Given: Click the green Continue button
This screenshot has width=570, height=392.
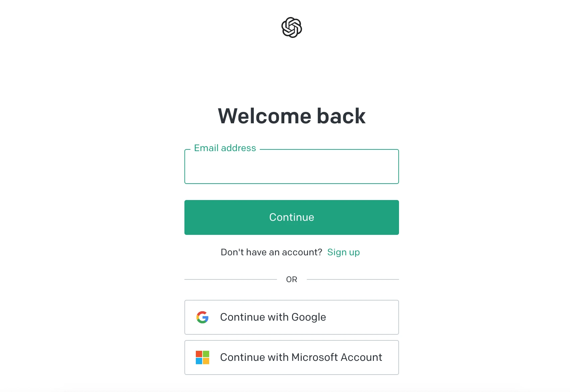Looking at the screenshot, I should coord(292,217).
